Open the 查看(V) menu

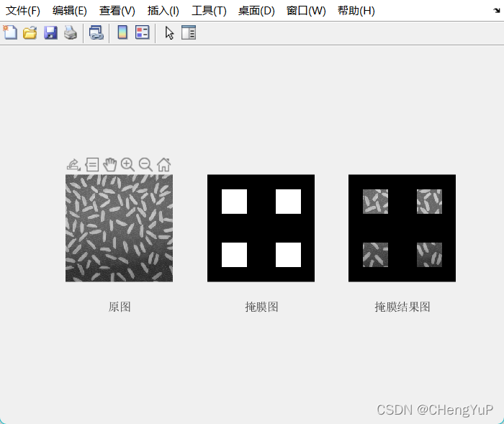point(117,11)
